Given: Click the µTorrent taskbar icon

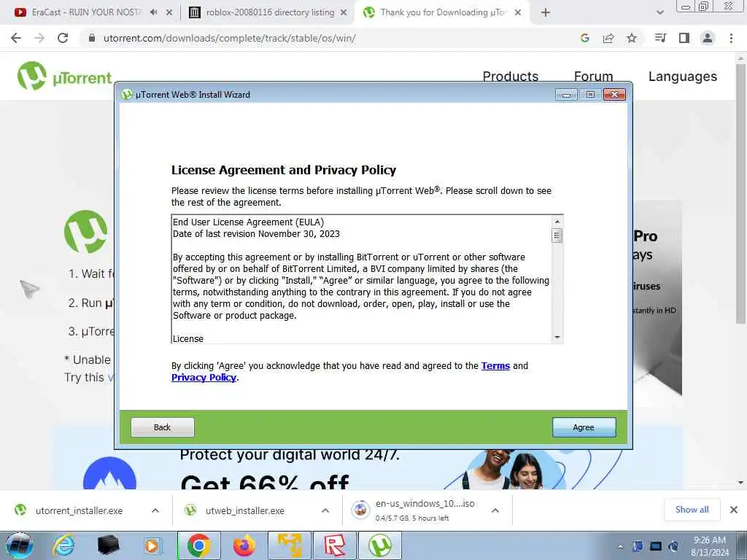Looking at the screenshot, I should 380,545.
